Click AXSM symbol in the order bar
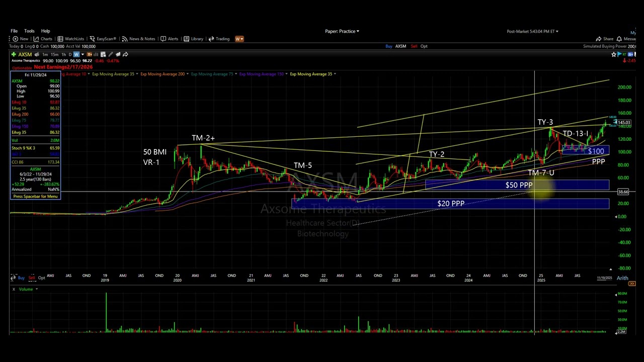This screenshot has height=362, width=644. (x=400, y=46)
